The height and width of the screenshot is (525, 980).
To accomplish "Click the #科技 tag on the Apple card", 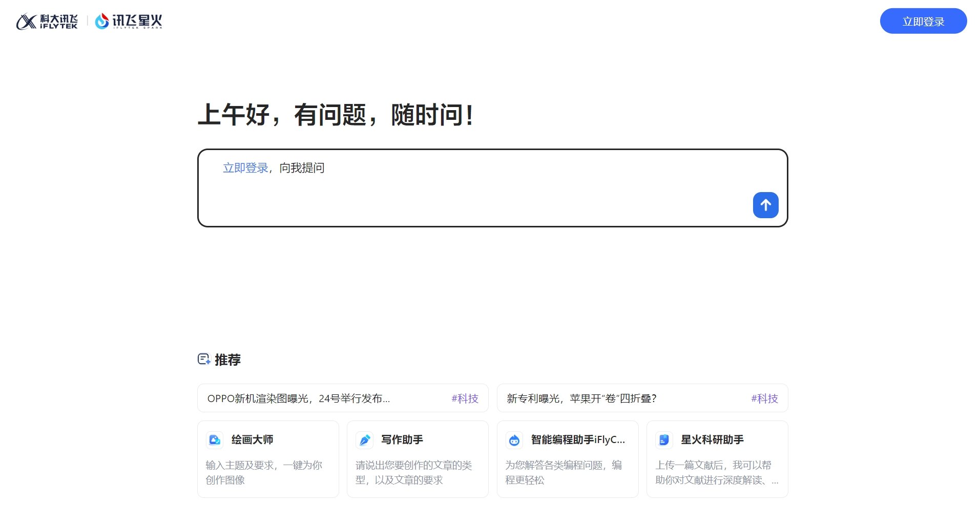I will click(764, 398).
